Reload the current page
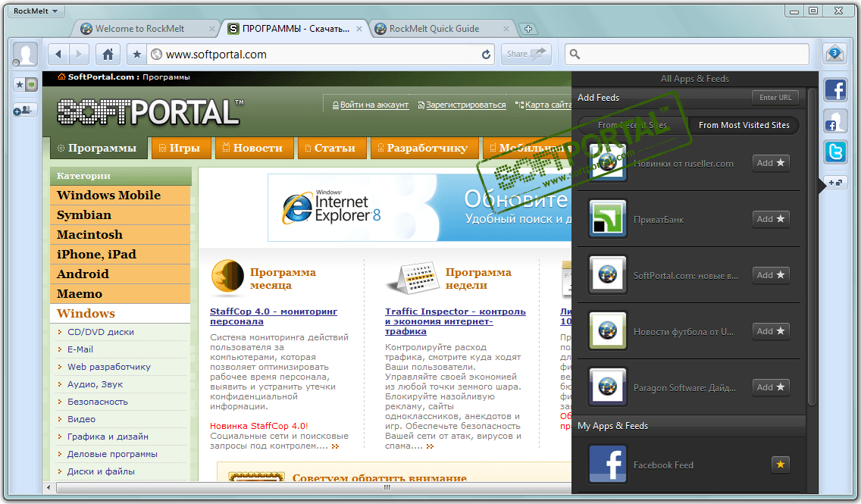 pyautogui.click(x=486, y=55)
